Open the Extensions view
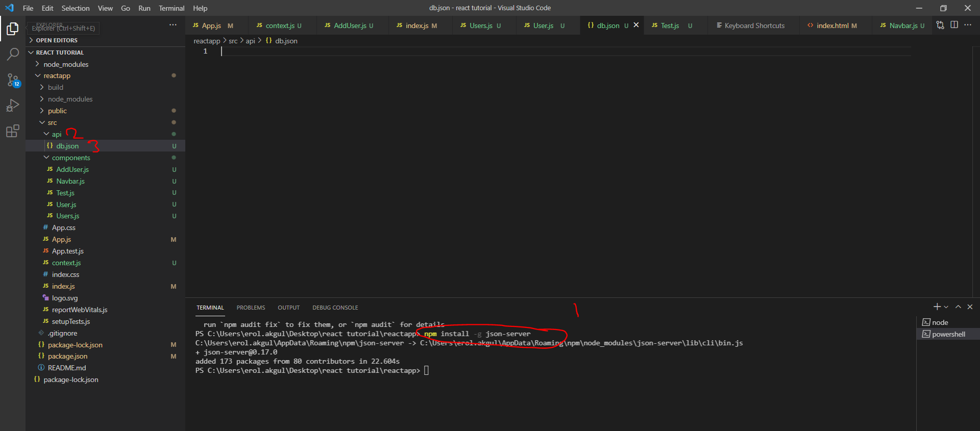This screenshot has height=431, width=980. click(x=13, y=131)
